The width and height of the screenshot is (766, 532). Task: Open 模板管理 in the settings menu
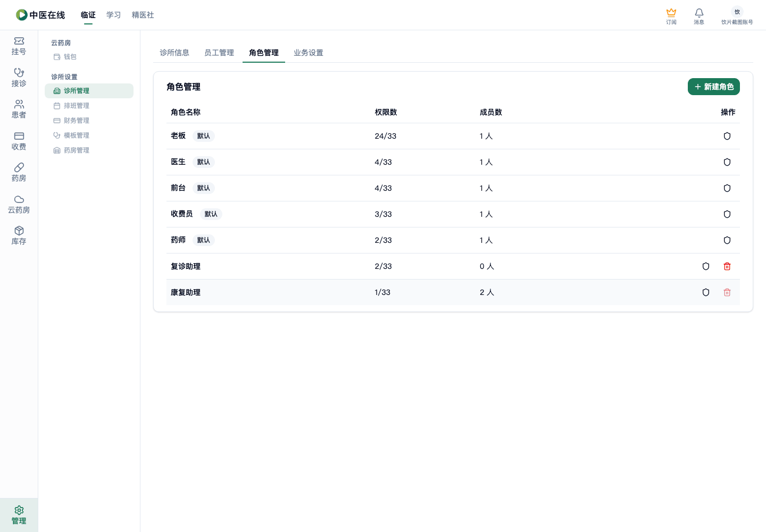point(89,136)
